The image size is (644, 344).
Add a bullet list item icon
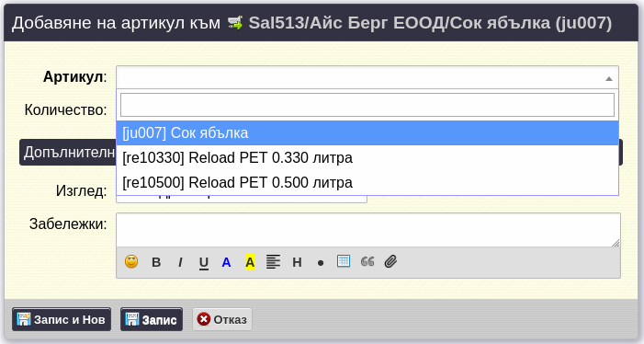tap(321, 263)
